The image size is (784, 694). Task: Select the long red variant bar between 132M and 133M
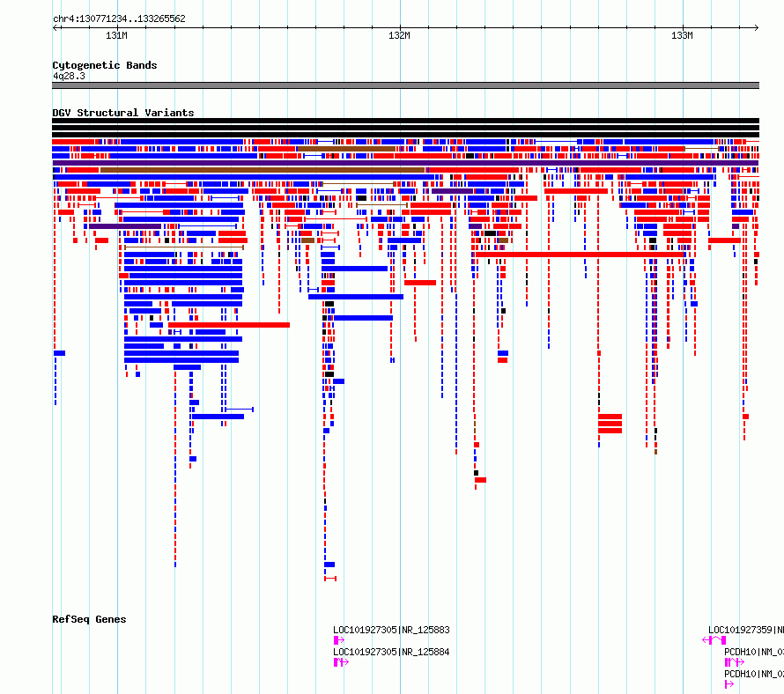pyautogui.click(x=580, y=255)
